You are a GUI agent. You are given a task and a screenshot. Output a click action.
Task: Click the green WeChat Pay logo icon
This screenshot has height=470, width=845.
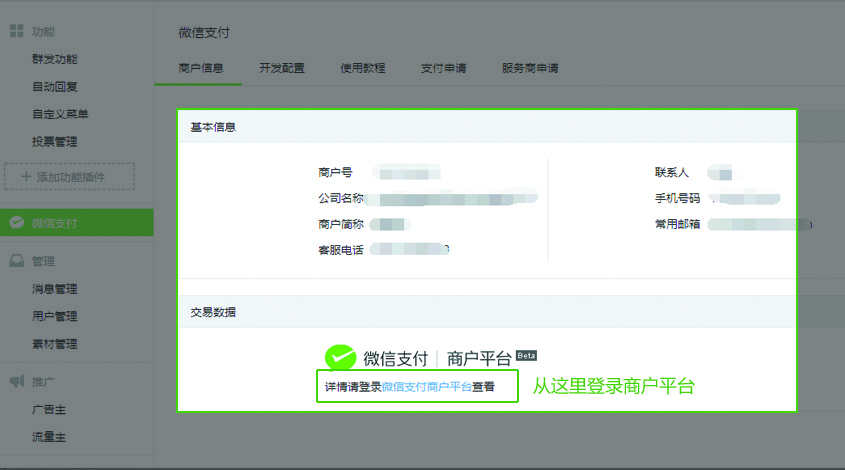[x=341, y=358]
